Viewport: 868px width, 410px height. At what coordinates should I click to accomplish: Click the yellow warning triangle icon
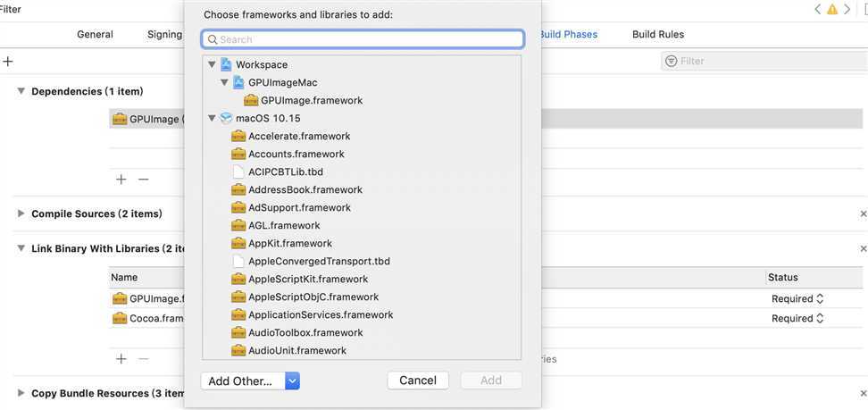click(x=832, y=10)
